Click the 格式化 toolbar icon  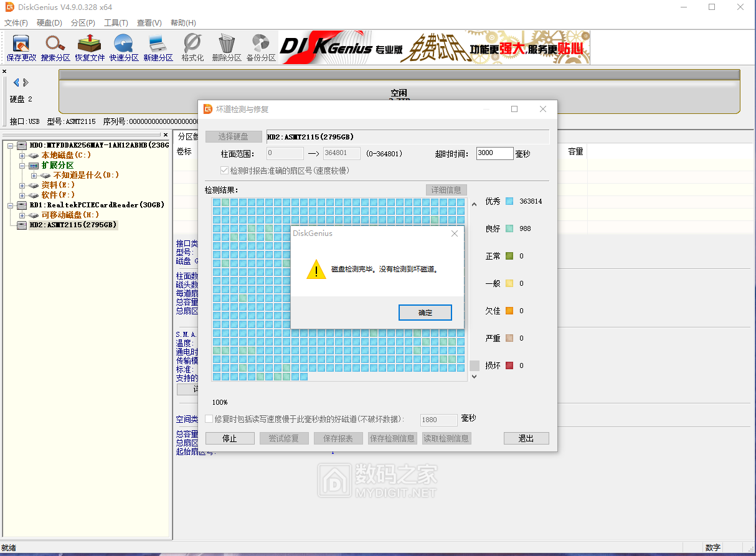pos(192,47)
